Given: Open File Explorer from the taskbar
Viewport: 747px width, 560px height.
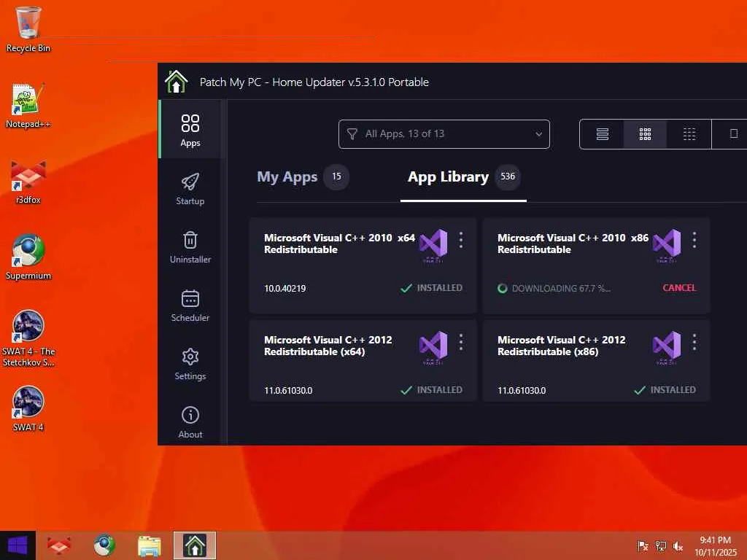Looking at the screenshot, I should [150, 545].
